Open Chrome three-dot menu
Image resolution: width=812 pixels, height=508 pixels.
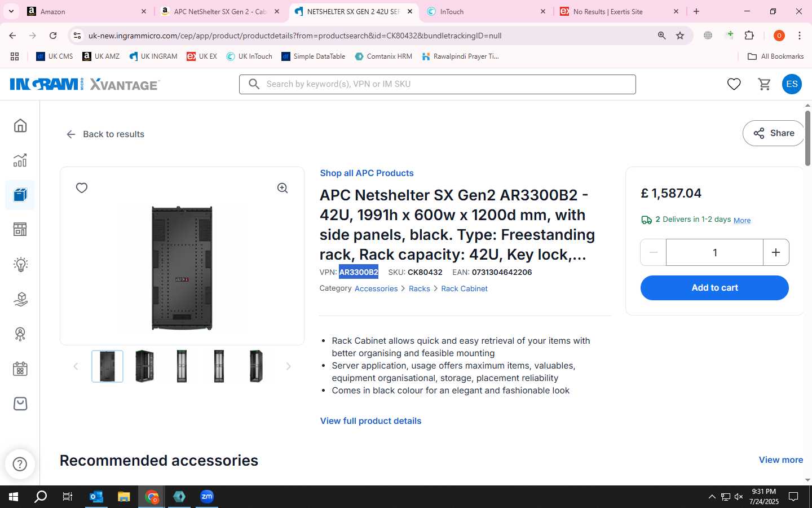[x=800, y=36]
